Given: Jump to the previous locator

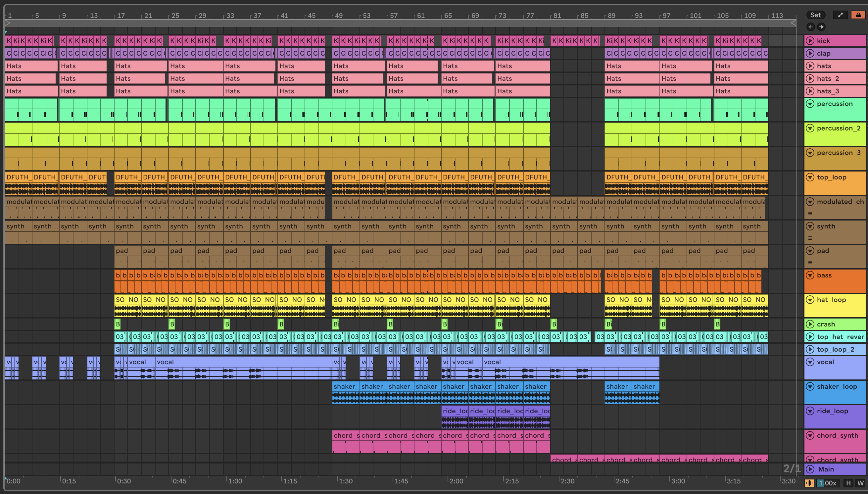Looking at the screenshot, I should (x=811, y=27).
